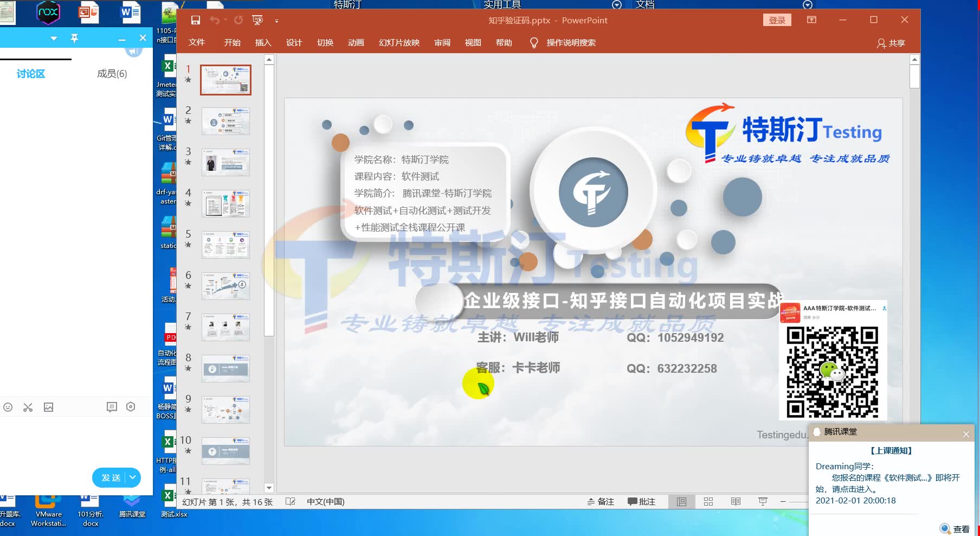Screen dimensions: 980x536
Task: Open the chat panel dropdown triangle
Action: coord(54,39)
